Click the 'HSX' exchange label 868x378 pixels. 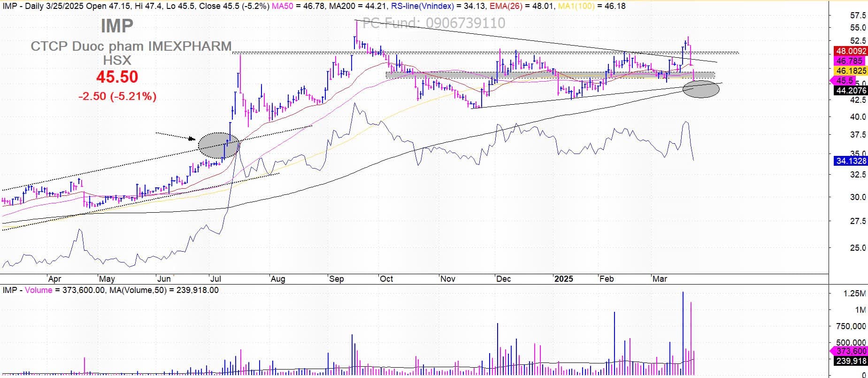tap(117, 60)
